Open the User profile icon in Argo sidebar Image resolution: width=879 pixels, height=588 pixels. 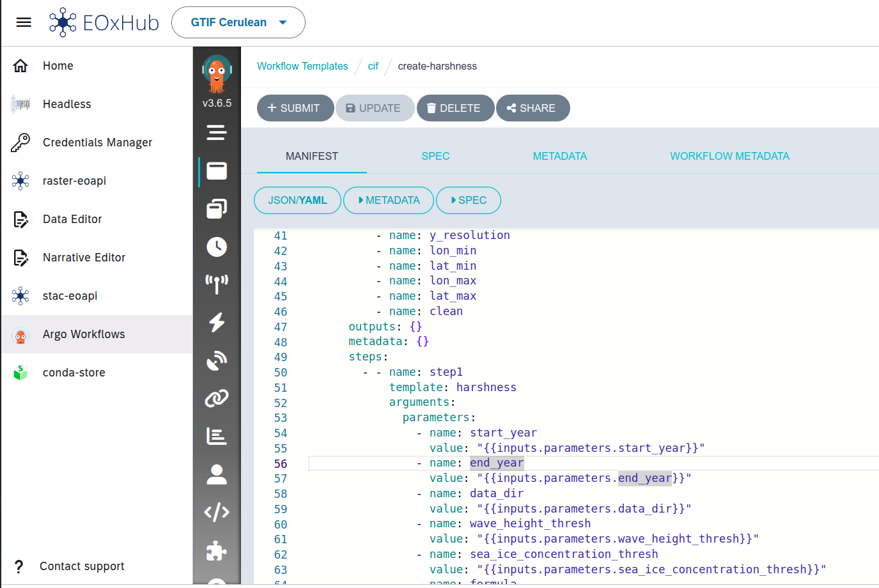(217, 473)
